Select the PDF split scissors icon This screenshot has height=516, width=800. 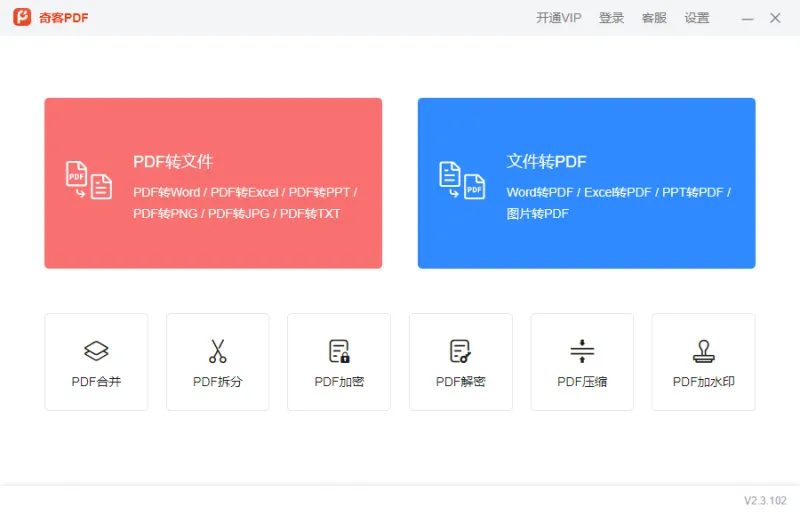point(218,351)
